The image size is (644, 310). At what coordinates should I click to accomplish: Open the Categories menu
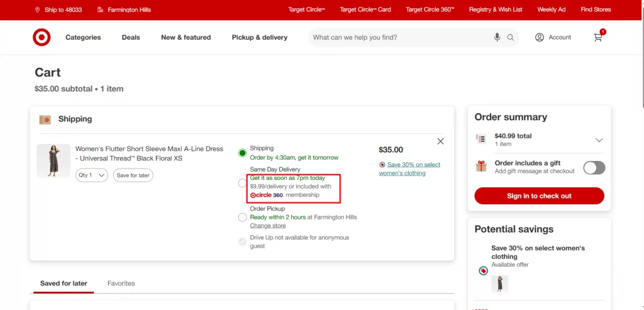pyautogui.click(x=83, y=37)
